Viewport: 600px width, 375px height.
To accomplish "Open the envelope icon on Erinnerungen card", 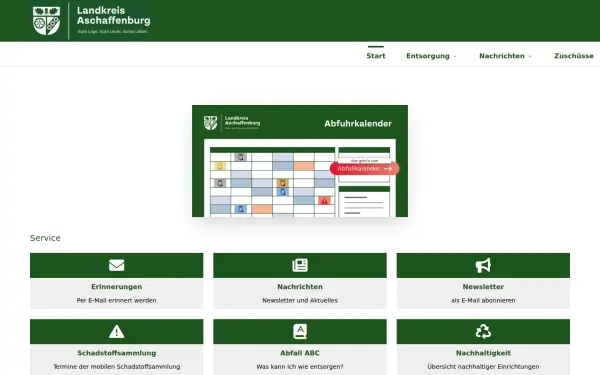I will (116, 265).
